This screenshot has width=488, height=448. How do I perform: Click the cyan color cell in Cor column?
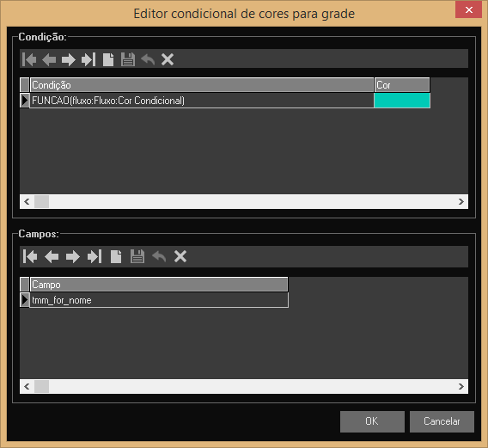402,101
